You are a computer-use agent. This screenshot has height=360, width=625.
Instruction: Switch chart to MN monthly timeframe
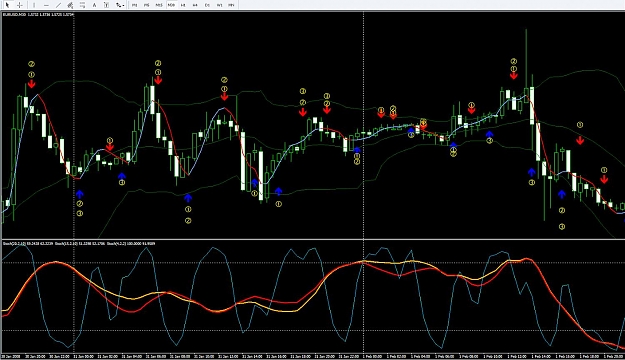click(x=232, y=5)
